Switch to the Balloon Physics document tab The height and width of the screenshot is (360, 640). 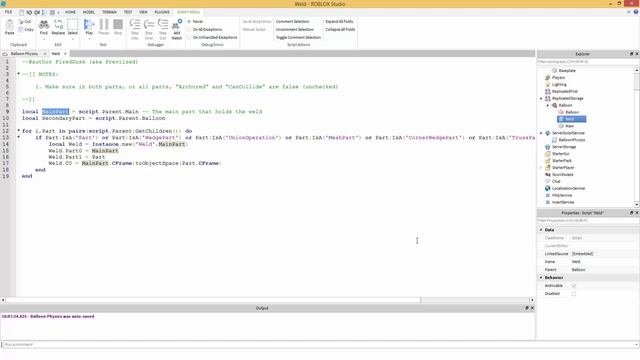point(24,53)
